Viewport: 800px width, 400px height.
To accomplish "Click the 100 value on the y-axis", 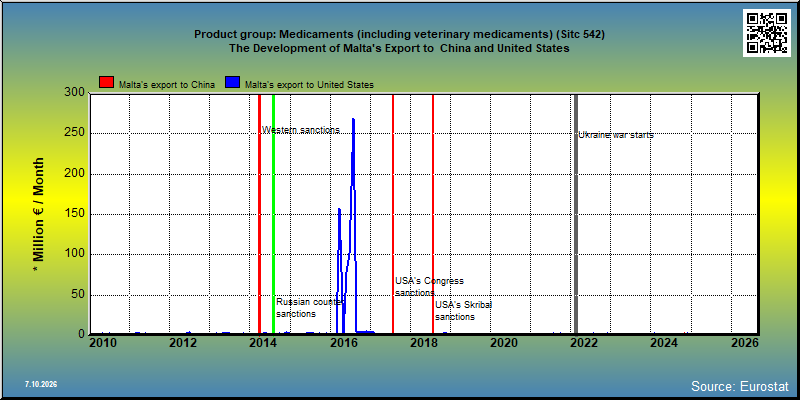I will pos(75,254).
